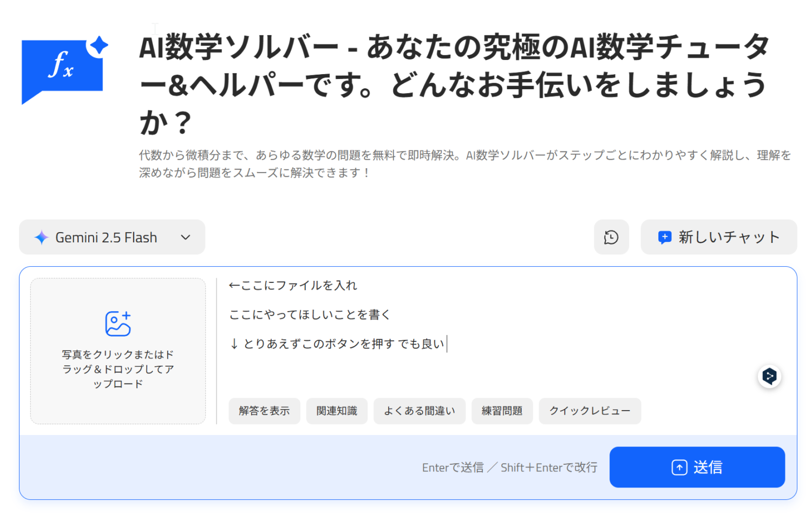Pick the 練習問題 option
The height and width of the screenshot is (514, 812).
pos(502,411)
